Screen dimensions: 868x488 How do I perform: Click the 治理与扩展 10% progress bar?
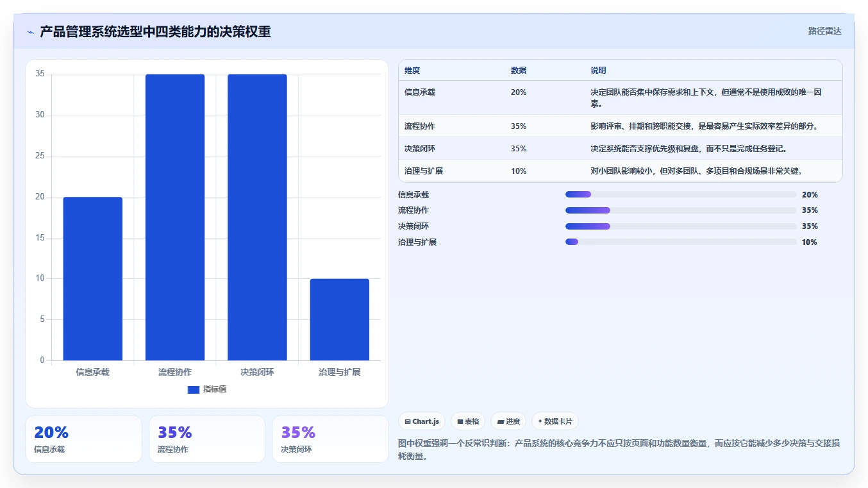[681, 242]
